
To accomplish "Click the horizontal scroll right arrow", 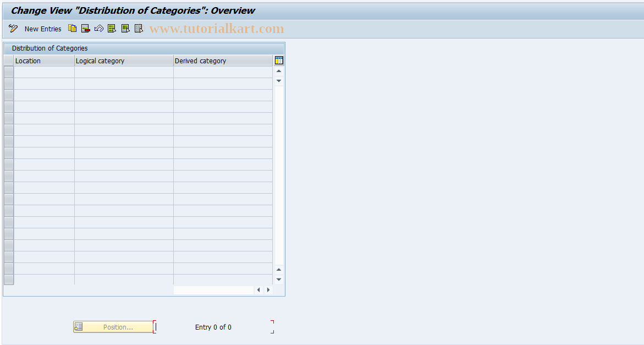I will pyautogui.click(x=268, y=289).
